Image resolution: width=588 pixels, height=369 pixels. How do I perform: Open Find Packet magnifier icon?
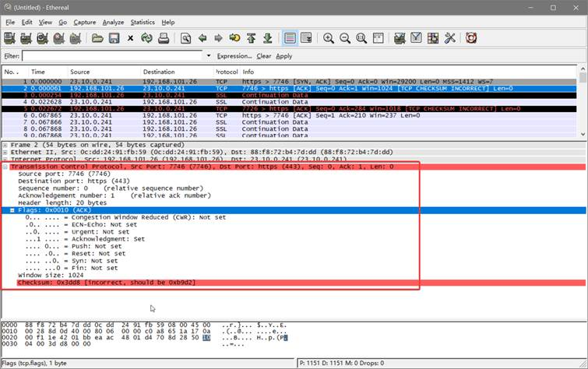pyautogui.click(x=185, y=38)
